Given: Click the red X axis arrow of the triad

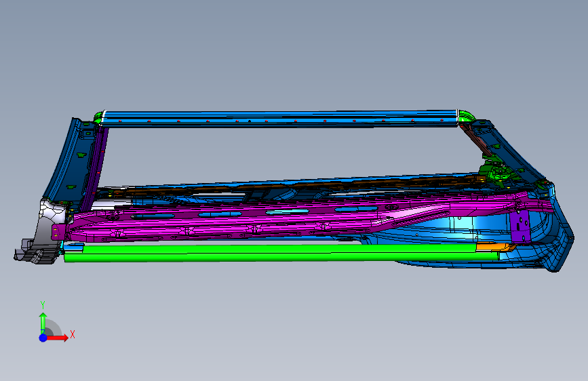Looking at the screenshot, I should (58, 338).
